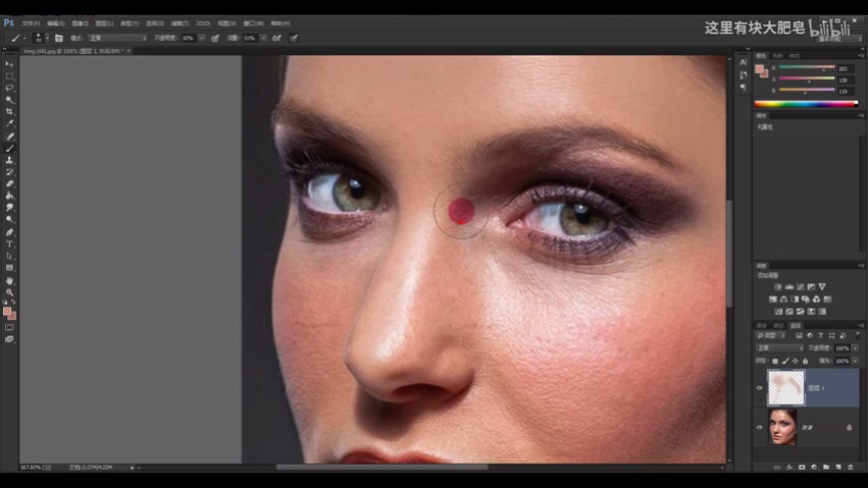Close the timg (44).jpg document tab
This screenshot has height=488, width=868.
(x=128, y=50)
